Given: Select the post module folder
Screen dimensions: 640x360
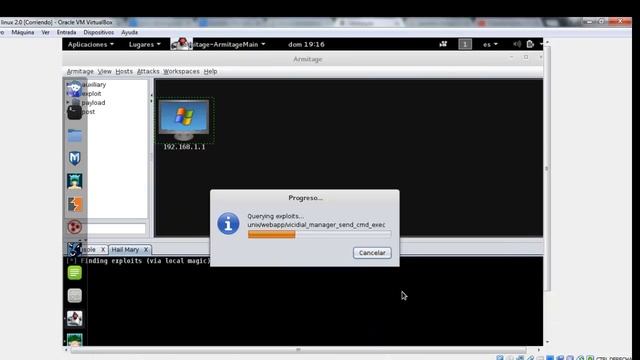Looking at the screenshot, I should coord(88,111).
